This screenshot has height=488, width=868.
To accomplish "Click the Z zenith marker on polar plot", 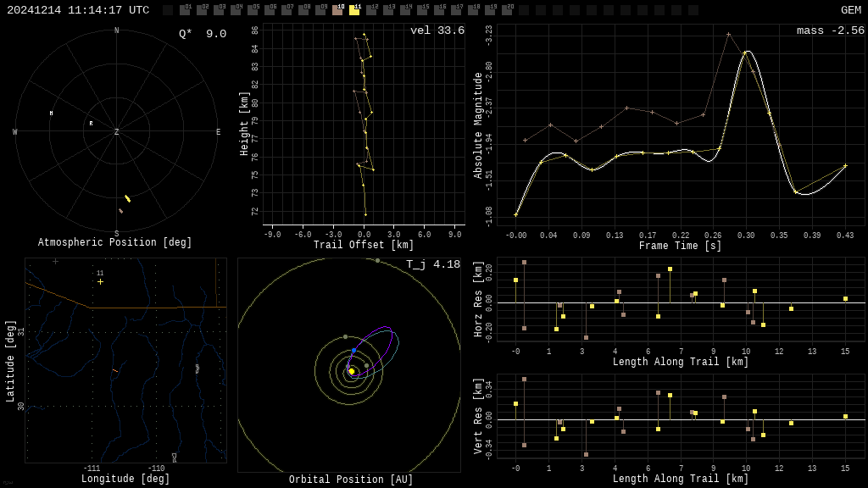I will (x=116, y=131).
